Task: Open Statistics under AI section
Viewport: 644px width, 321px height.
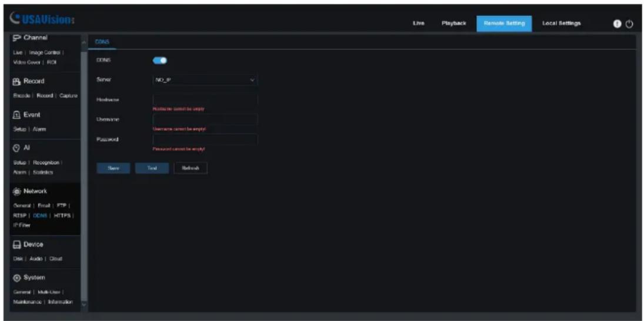Action: 43,173
